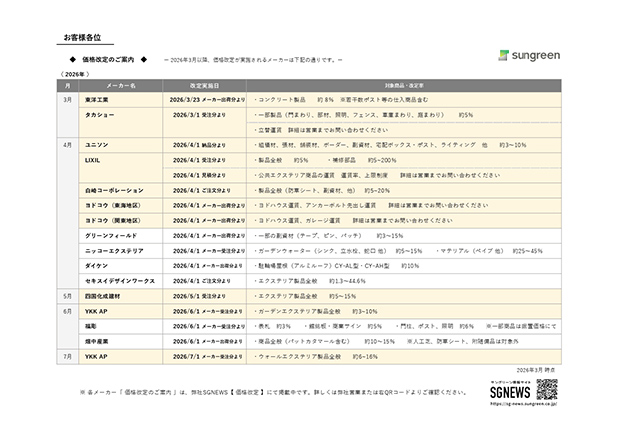This screenshot has height=440, width=620.
Task: Click the 対象商品・改定率 column header
Action: pyautogui.click(x=404, y=86)
